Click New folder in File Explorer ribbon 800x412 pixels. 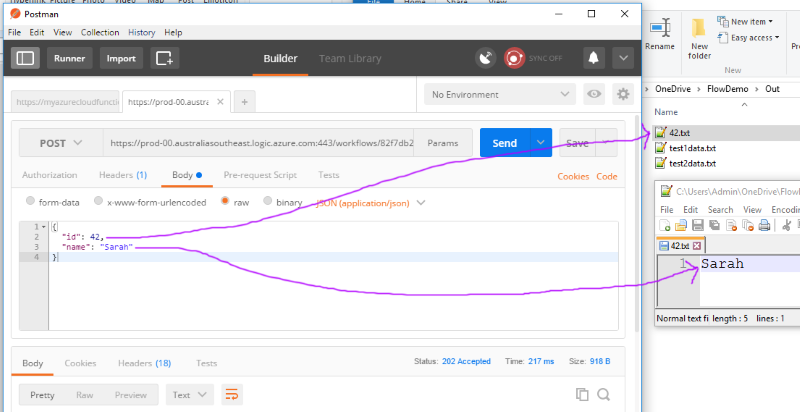coord(699,38)
